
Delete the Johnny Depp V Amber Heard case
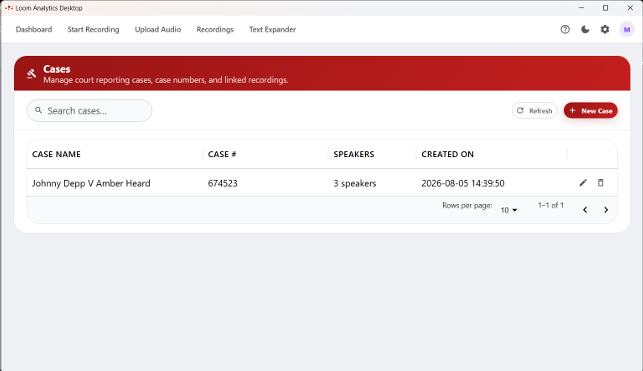(x=600, y=183)
